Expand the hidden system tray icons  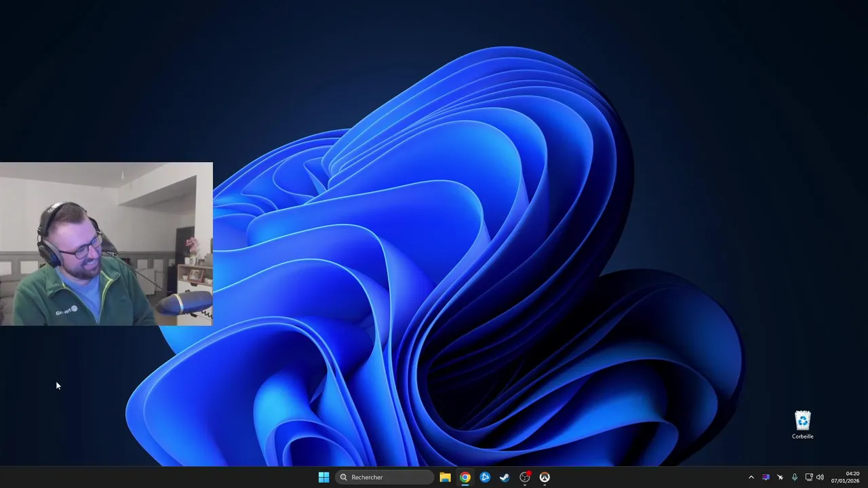coord(751,477)
